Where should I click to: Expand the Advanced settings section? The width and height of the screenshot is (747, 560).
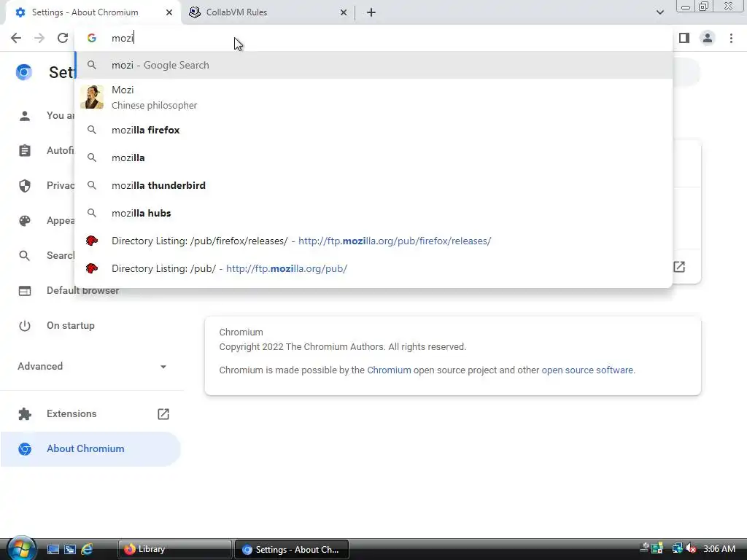coord(91,366)
